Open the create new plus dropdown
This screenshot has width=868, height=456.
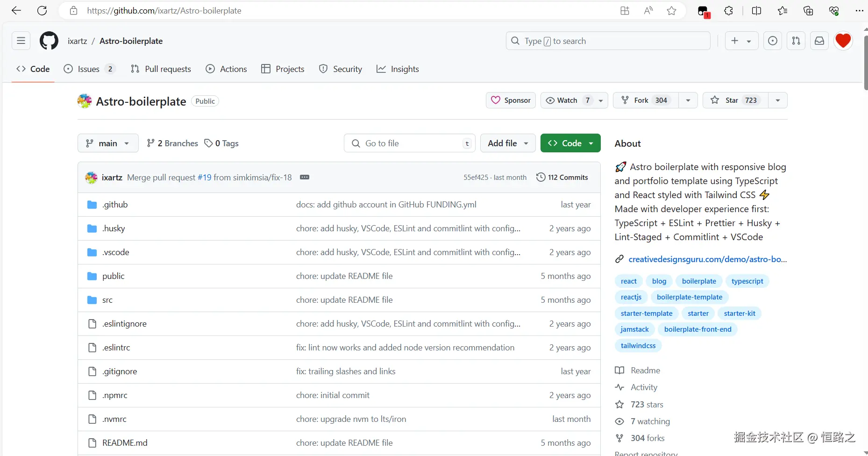[741, 41]
